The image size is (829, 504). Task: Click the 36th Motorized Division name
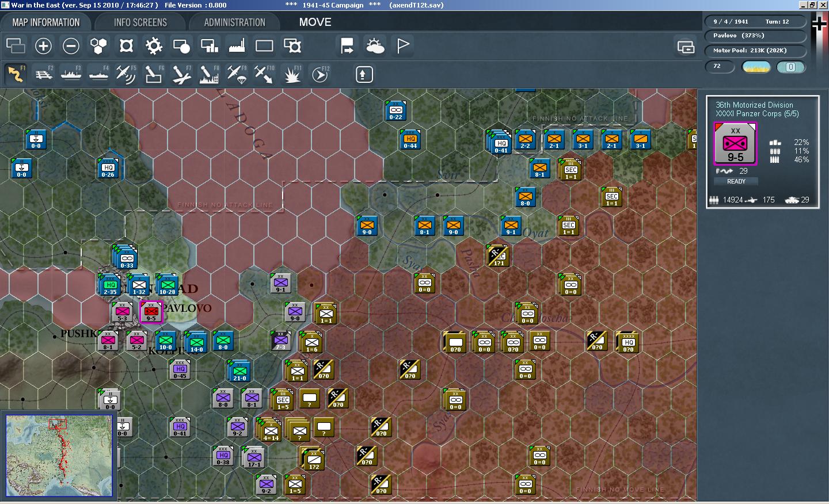(754, 105)
